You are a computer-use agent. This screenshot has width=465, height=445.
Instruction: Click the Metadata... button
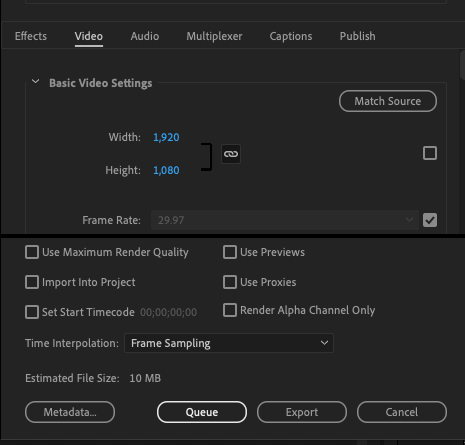pos(70,412)
